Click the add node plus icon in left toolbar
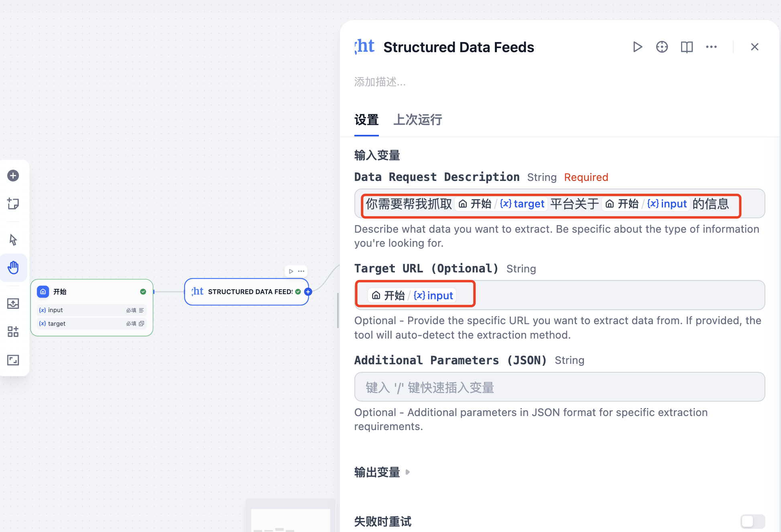 (x=13, y=176)
